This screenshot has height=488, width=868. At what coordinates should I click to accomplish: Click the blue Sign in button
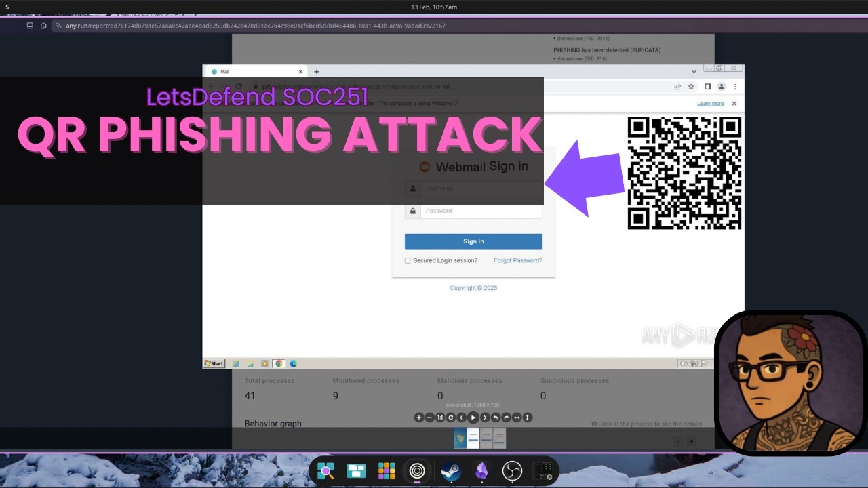(x=473, y=241)
